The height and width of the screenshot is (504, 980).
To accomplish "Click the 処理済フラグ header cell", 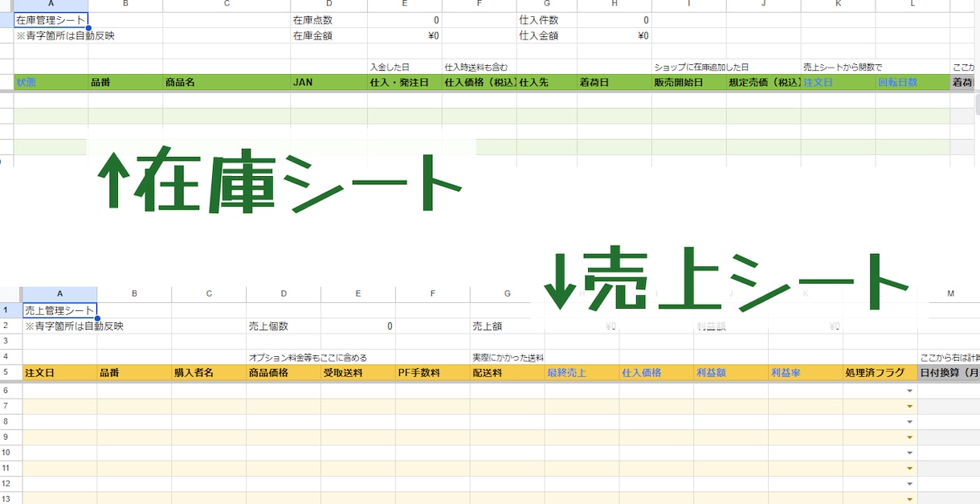I will [x=880, y=373].
